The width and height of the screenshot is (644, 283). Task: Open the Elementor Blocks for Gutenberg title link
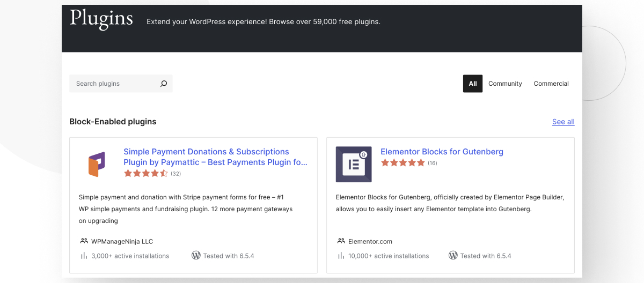coord(442,152)
